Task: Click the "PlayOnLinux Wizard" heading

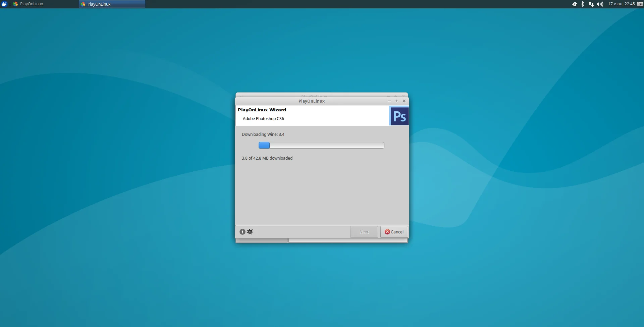Action: point(262,110)
